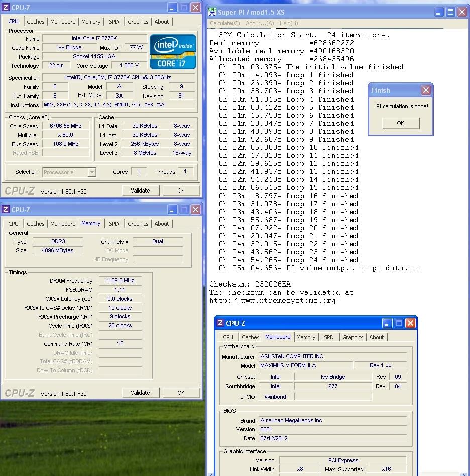Switch to SPD tab in memory CPU-Z window
This screenshot has height=476, width=470.
[113, 224]
